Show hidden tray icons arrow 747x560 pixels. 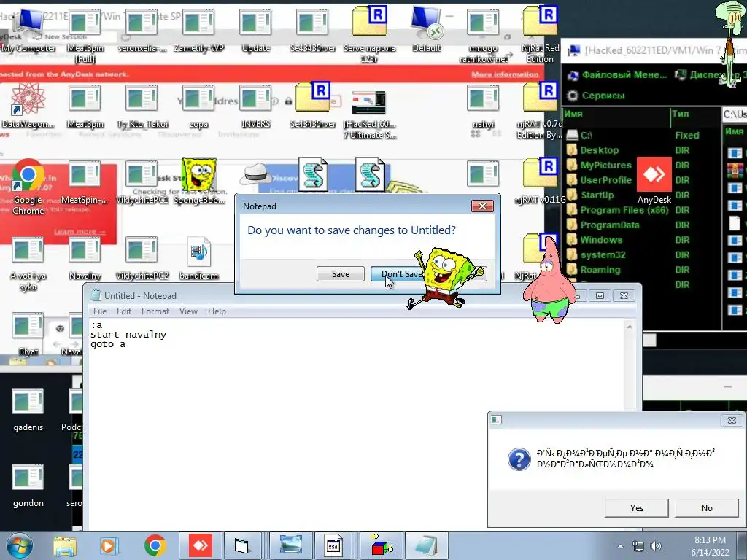[x=620, y=546]
